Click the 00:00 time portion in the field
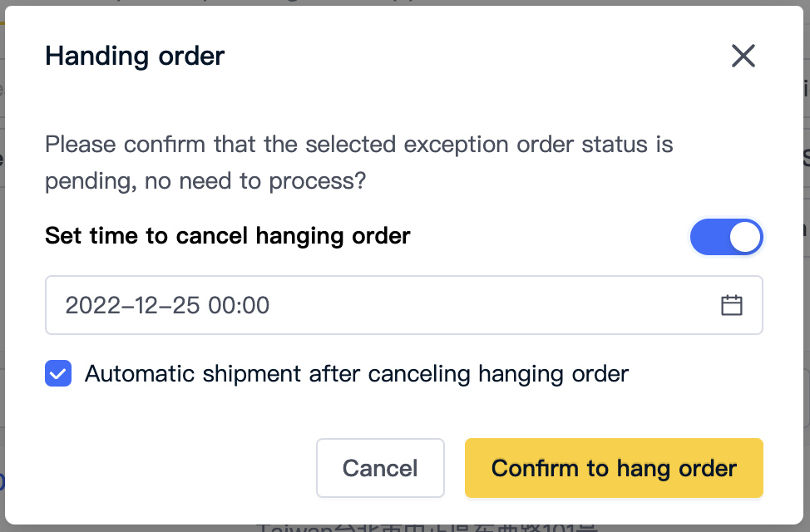This screenshot has height=532, width=810. pos(239,305)
